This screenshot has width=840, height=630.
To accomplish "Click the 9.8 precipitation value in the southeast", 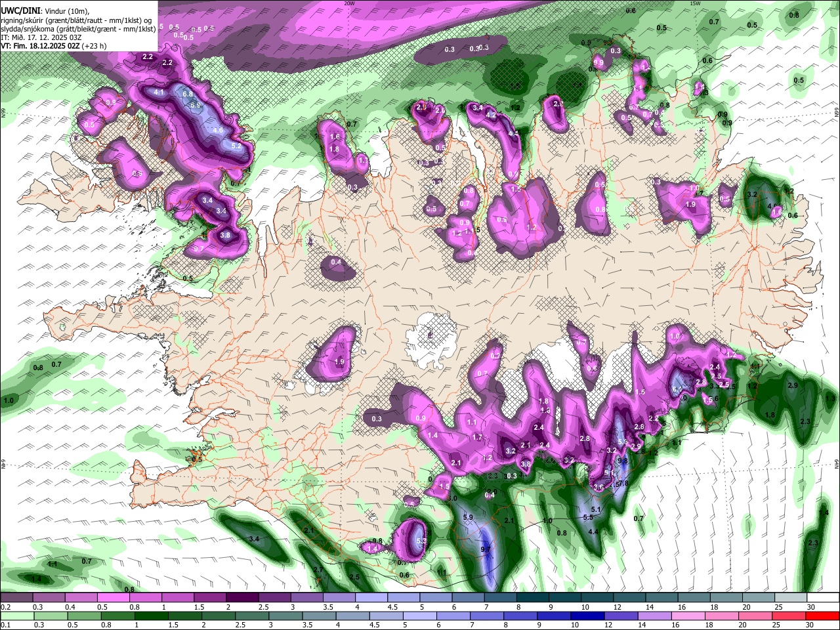I will [623, 461].
